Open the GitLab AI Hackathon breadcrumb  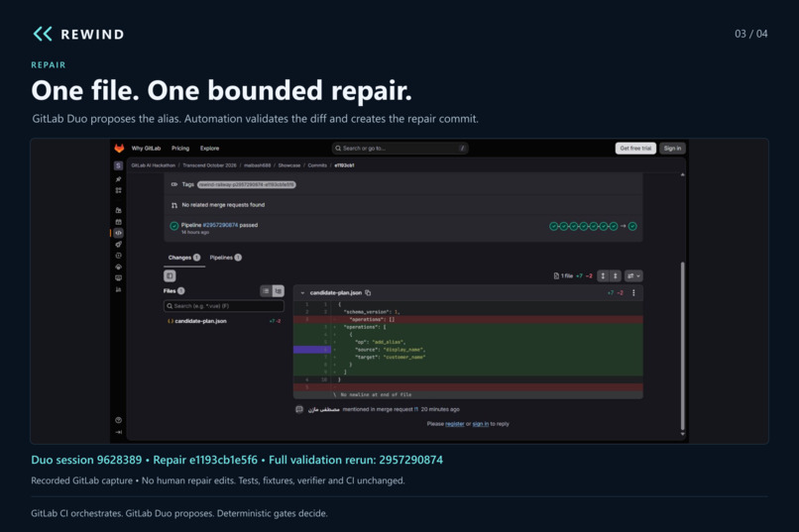click(x=153, y=165)
